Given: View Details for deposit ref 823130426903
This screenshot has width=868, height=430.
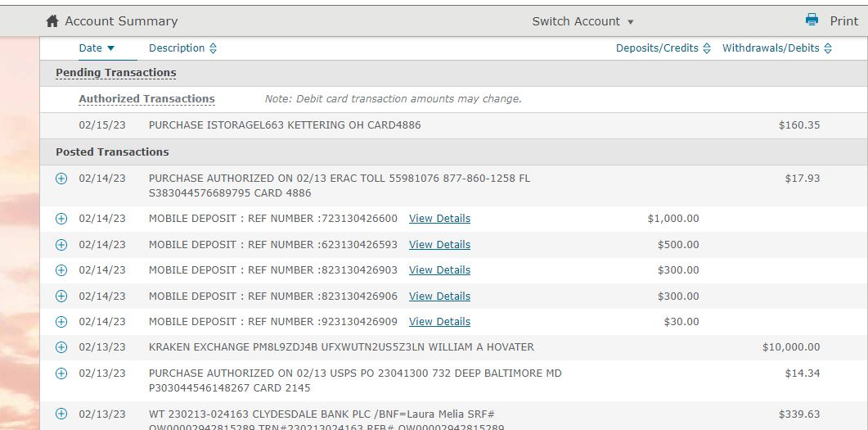Looking at the screenshot, I should pos(439,269).
